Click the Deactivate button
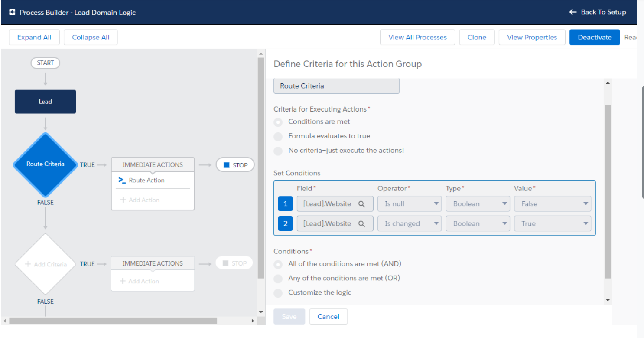 pos(595,37)
